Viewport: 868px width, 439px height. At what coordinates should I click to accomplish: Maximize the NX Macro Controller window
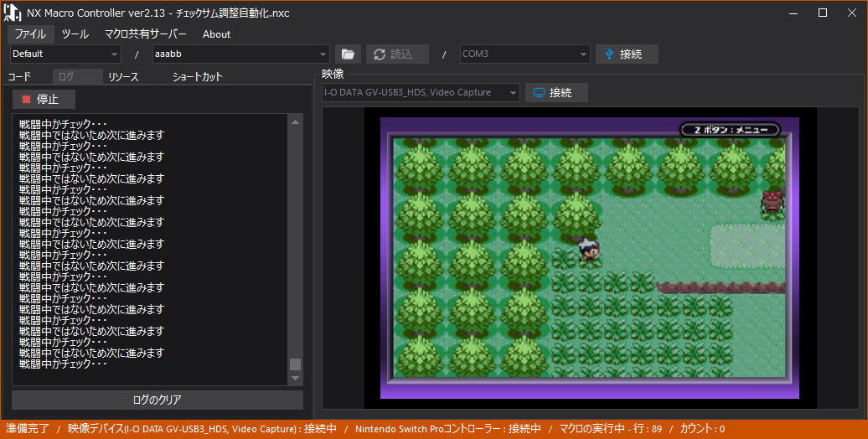(x=823, y=13)
